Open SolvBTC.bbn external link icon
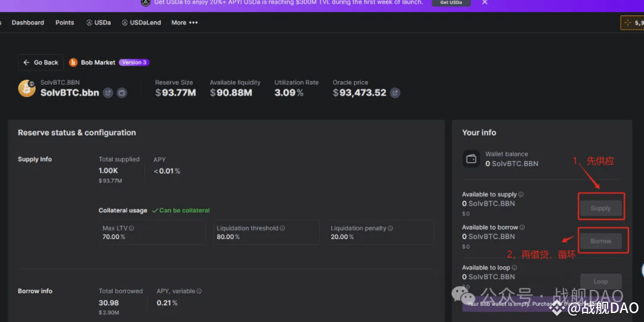Image resolution: width=644 pixels, height=322 pixels. click(x=108, y=93)
